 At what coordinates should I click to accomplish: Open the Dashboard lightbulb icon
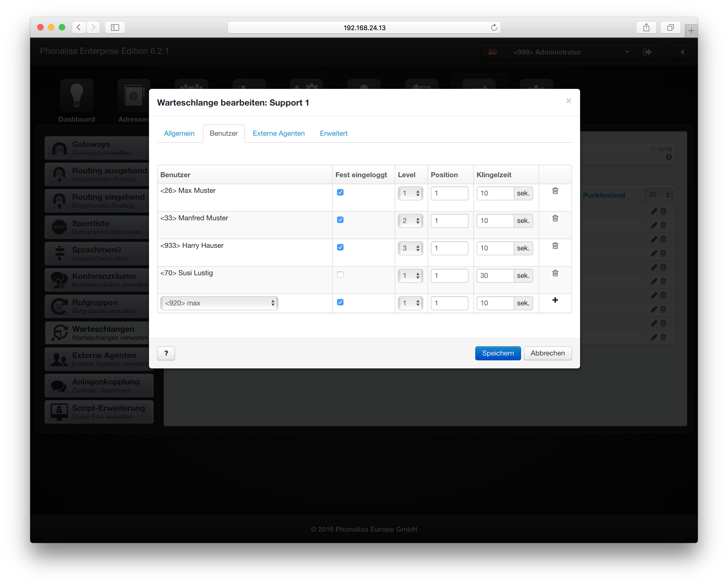(x=77, y=96)
